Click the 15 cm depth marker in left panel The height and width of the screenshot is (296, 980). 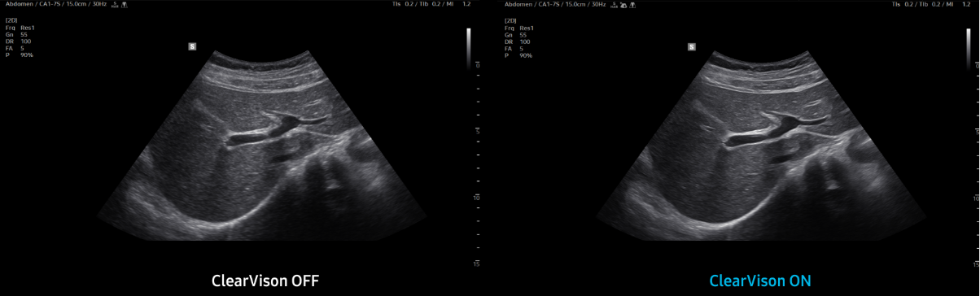coord(476,263)
